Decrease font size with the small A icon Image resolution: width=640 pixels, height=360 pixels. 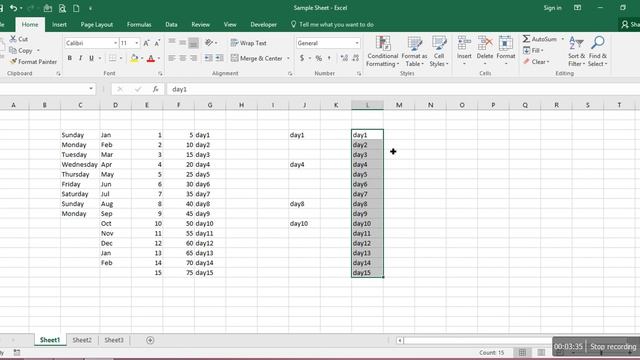pos(157,43)
